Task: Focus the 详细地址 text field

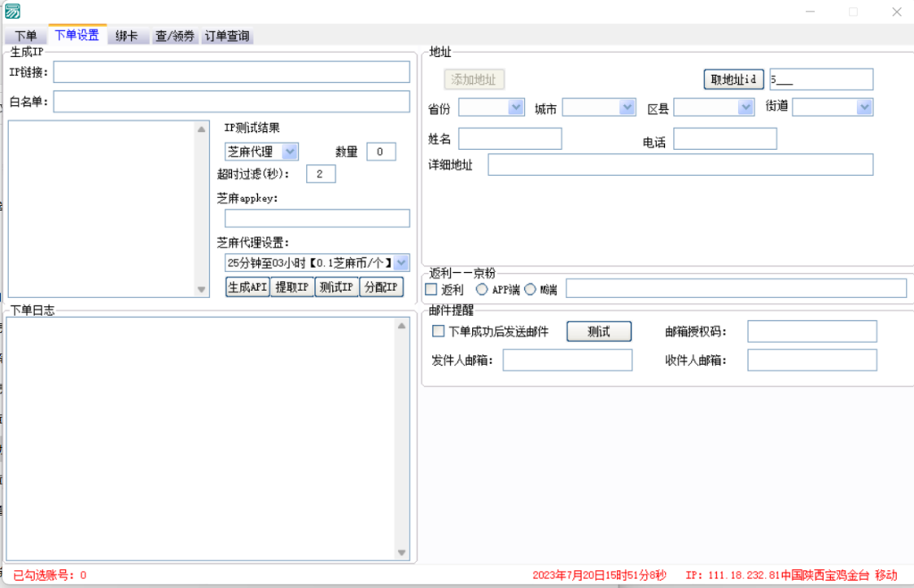Action: pyautogui.click(x=679, y=164)
